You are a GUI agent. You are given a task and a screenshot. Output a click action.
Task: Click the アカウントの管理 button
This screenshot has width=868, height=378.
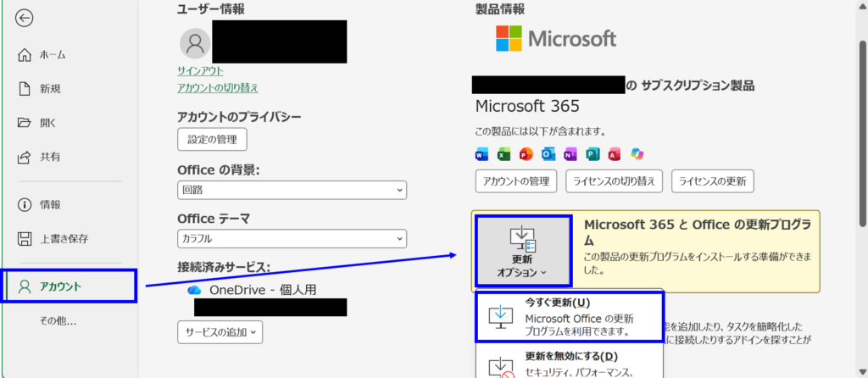click(516, 181)
